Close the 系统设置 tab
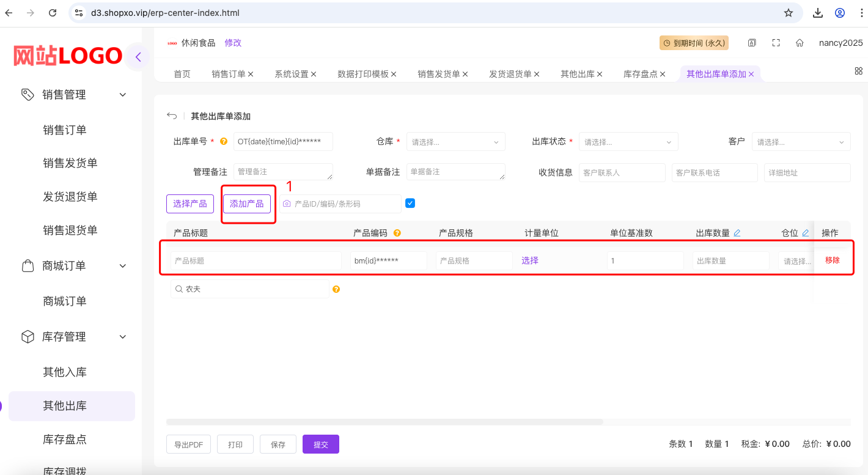 click(x=314, y=74)
